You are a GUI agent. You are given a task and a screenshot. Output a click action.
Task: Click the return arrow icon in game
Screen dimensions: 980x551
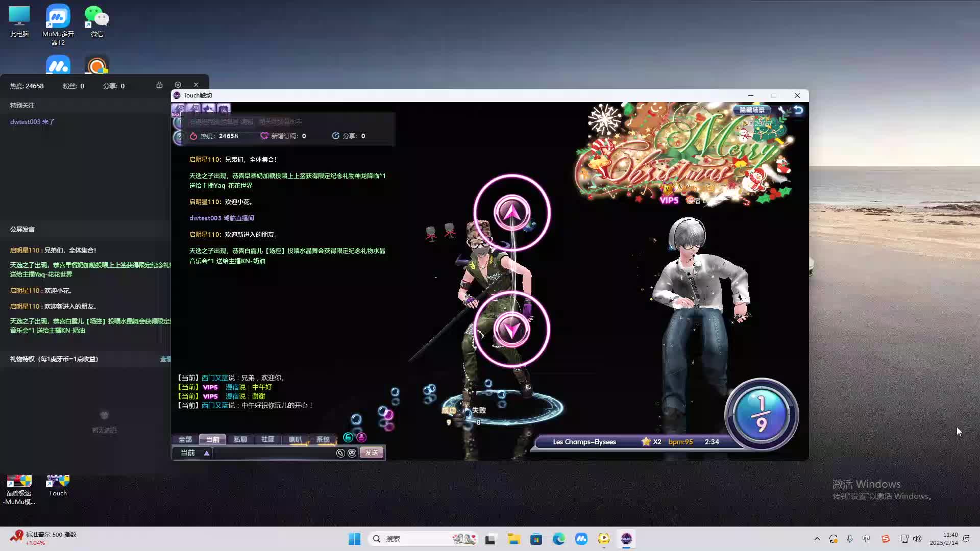(x=798, y=110)
